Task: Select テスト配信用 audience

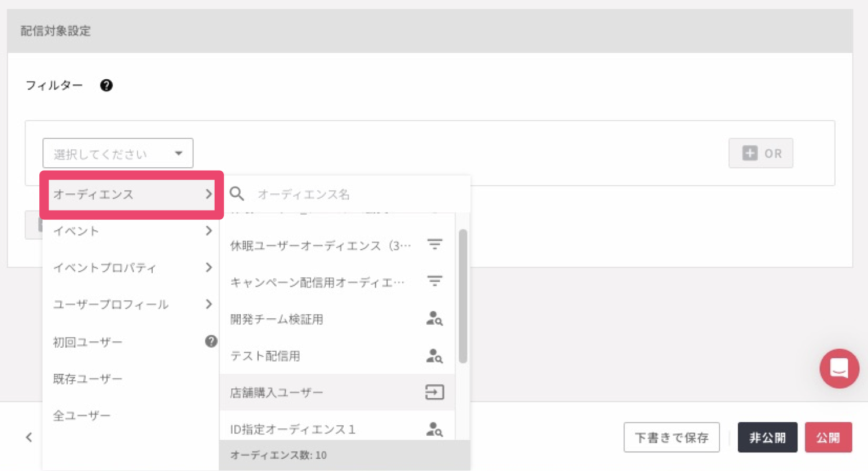Action: coord(337,356)
